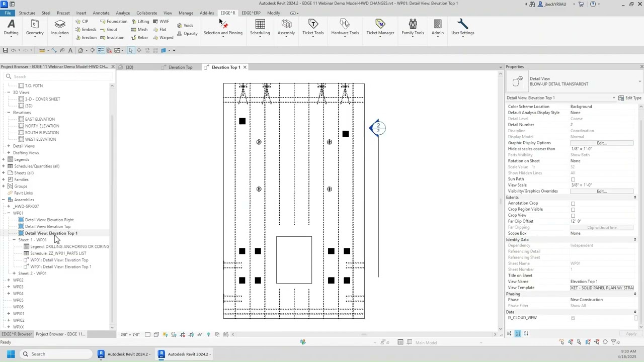
Task: Expand the Families tree node
Action: click(x=4, y=179)
